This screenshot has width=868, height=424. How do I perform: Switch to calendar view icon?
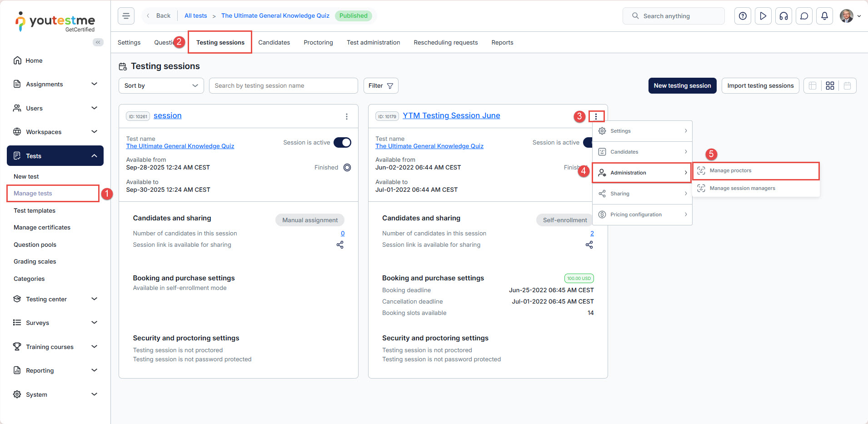(847, 86)
